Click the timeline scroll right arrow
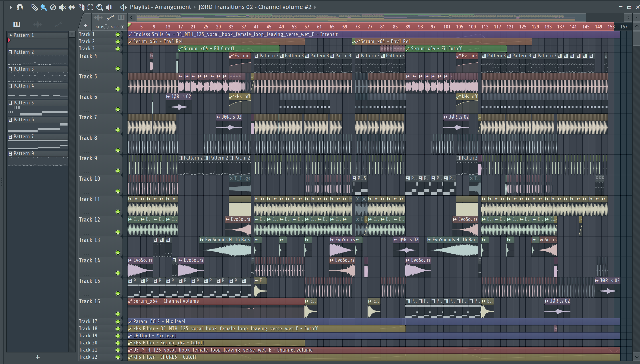This screenshot has height=364, width=640. click(628, 18)
